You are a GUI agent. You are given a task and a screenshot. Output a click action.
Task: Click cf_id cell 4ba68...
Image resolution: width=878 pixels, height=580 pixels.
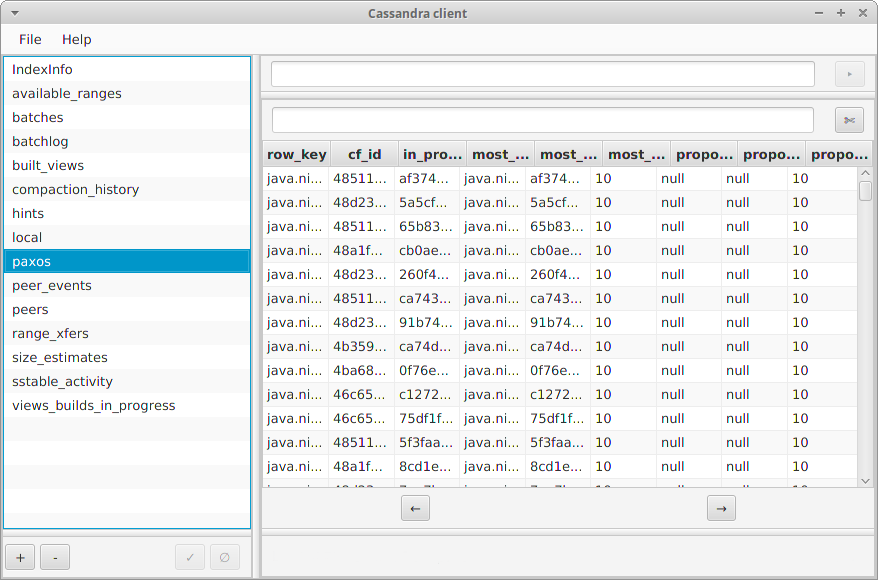[361, 371]
